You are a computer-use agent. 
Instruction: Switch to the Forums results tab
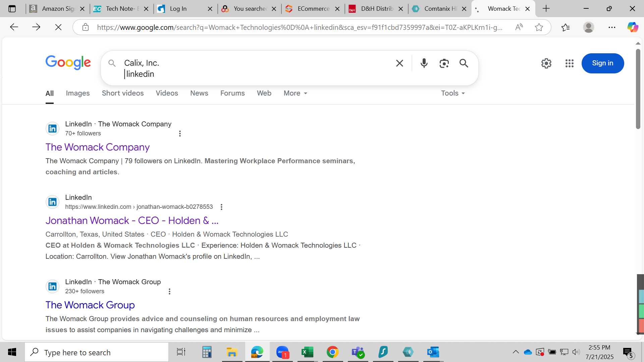(x=232, y=94)
